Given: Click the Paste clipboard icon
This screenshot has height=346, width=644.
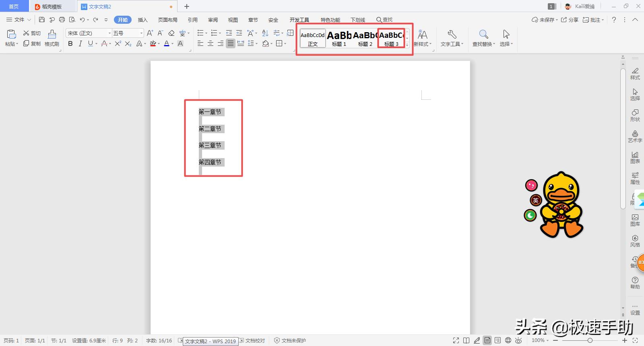Looking at the screenshot, I should (x=11, y=34).
